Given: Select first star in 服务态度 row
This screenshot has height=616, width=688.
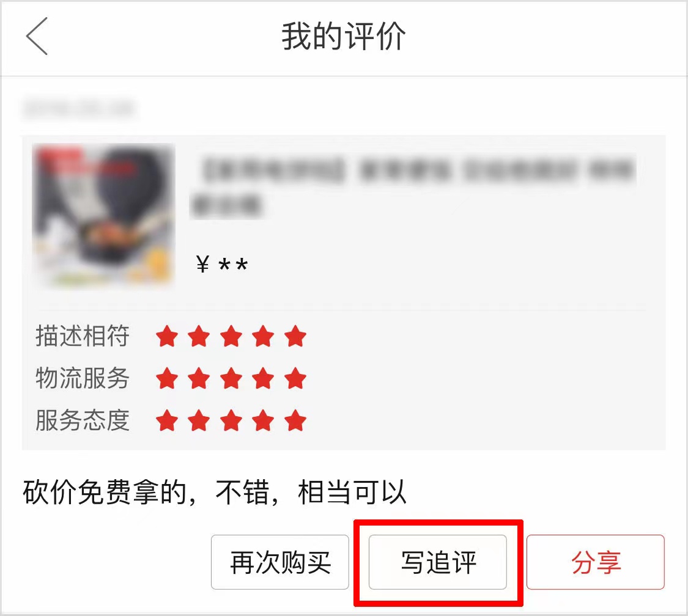Looking at the screenshot, I should tap(167, 420).
